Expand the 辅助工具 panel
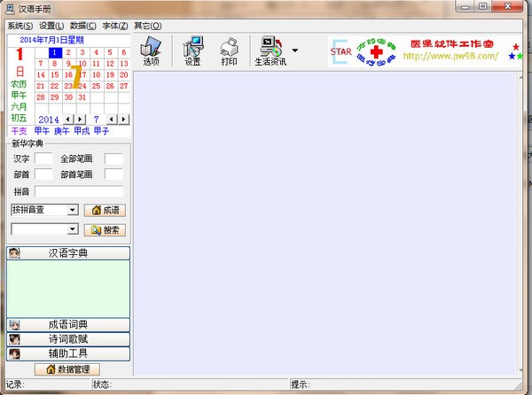 click(68, 353)
